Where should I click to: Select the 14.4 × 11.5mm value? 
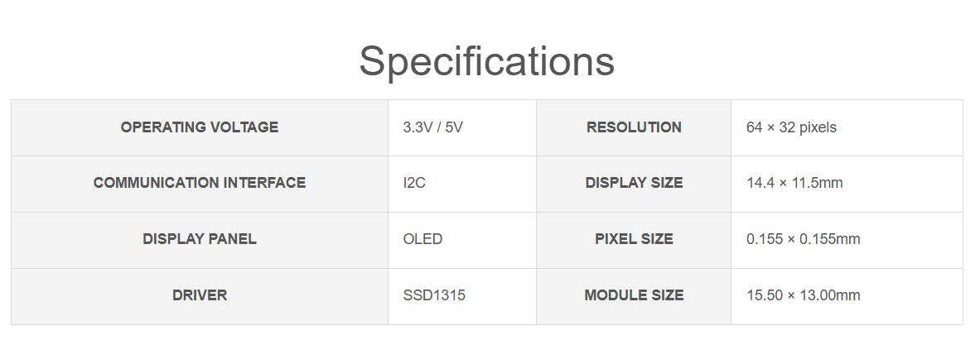pyautogui.click(x=794, y=183)
